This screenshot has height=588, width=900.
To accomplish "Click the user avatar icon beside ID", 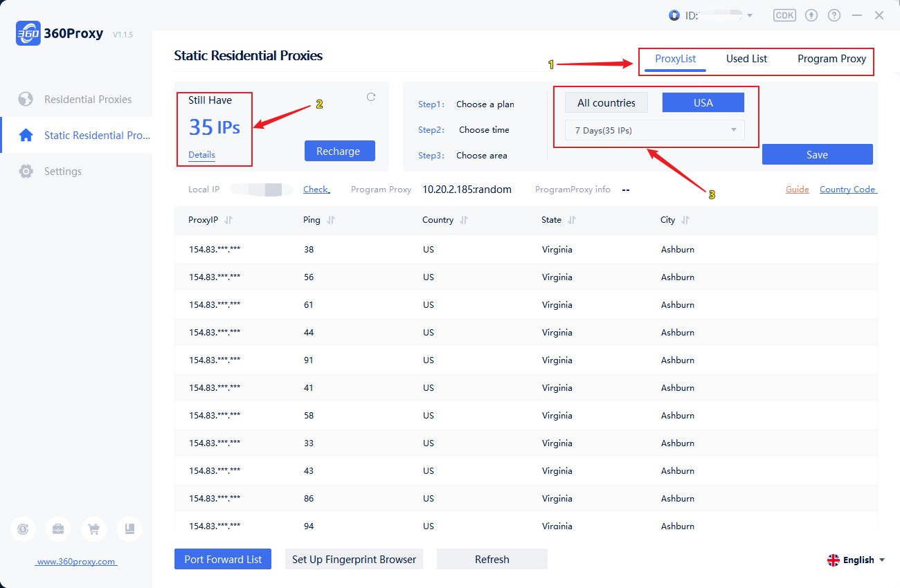I will click(674, 15).
